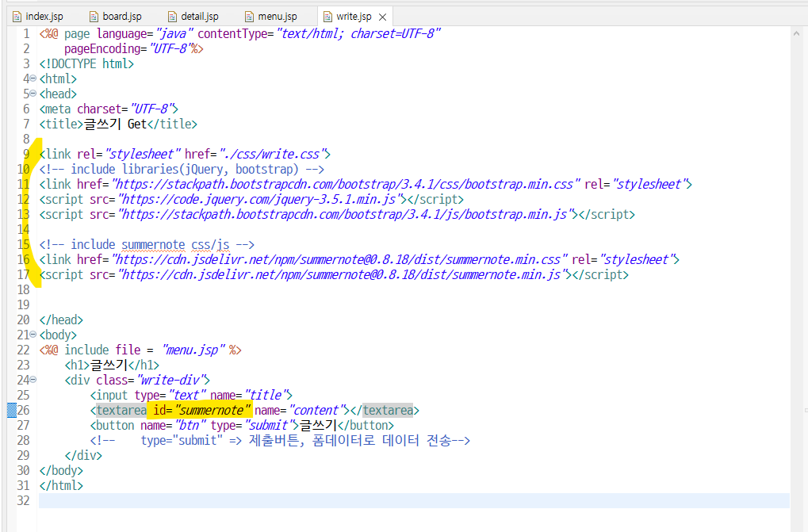
Task: Click the index.jsp file icon
Action: [17, 17]
